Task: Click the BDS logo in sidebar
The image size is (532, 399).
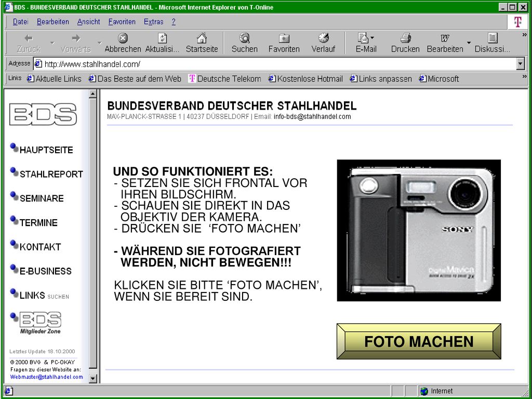Action: coord(43,114)
